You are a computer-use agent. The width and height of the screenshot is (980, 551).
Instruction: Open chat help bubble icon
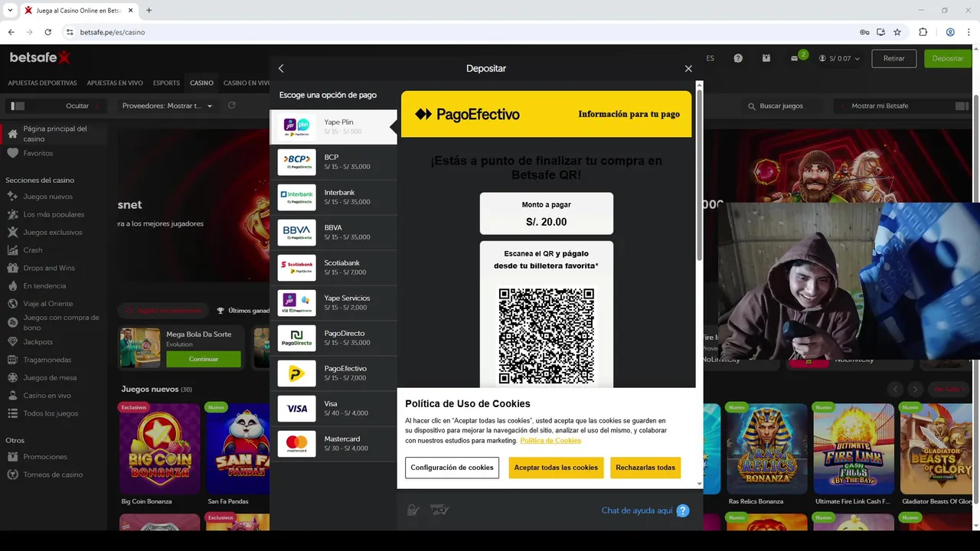point(683,511)
